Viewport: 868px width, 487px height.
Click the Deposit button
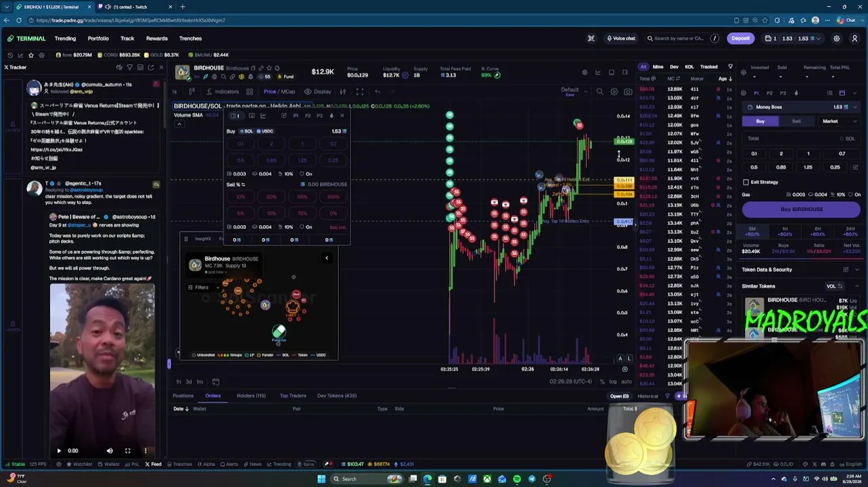pyautogui.click(x=740, y=39)
